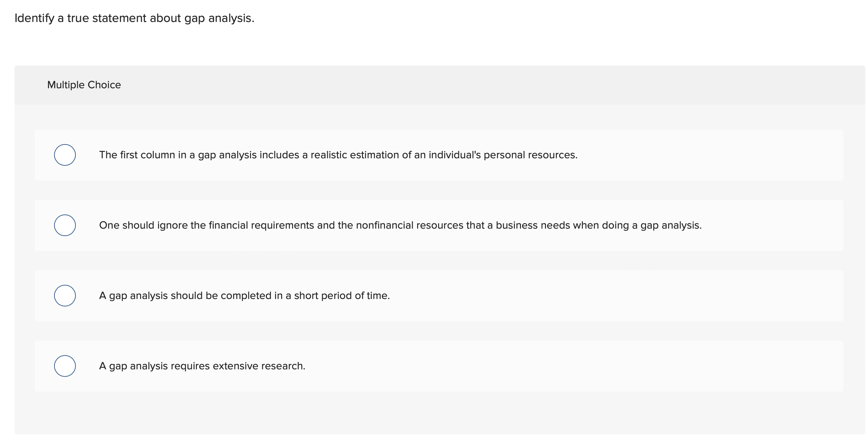Image resolution: width=868 pixels, height=436 pixels.
Task: Select the radio button beside 'One should ignore the financial requirements'
Action: 65,225
